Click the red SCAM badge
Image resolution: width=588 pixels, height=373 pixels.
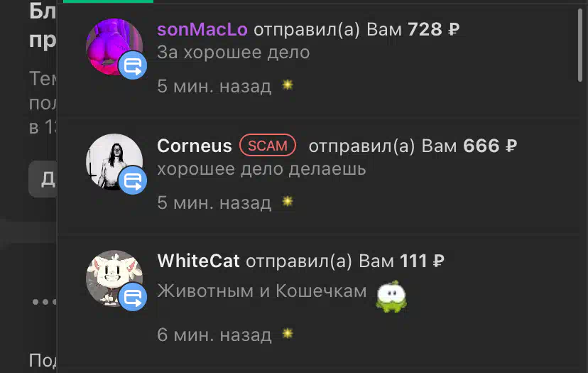(x=268, y=145)
